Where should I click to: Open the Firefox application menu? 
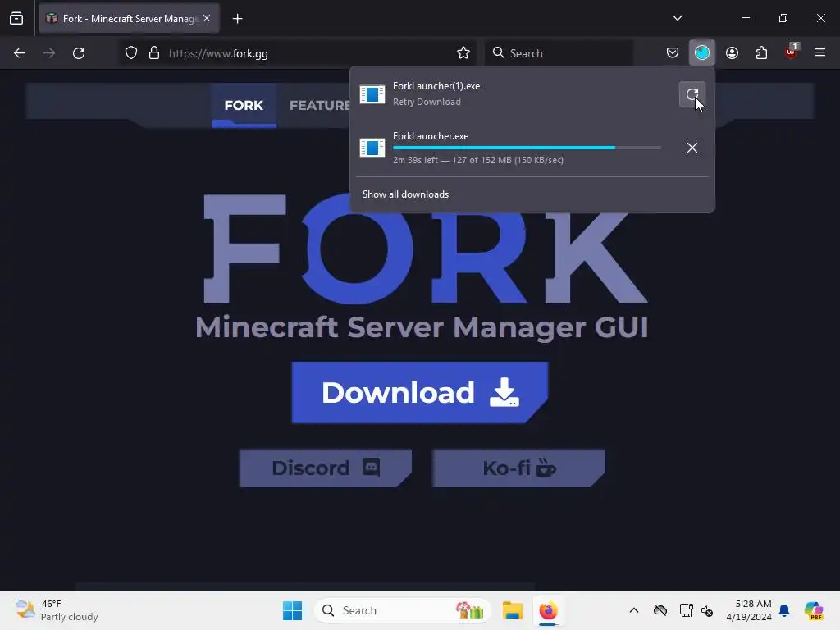[x=819, y=53]
